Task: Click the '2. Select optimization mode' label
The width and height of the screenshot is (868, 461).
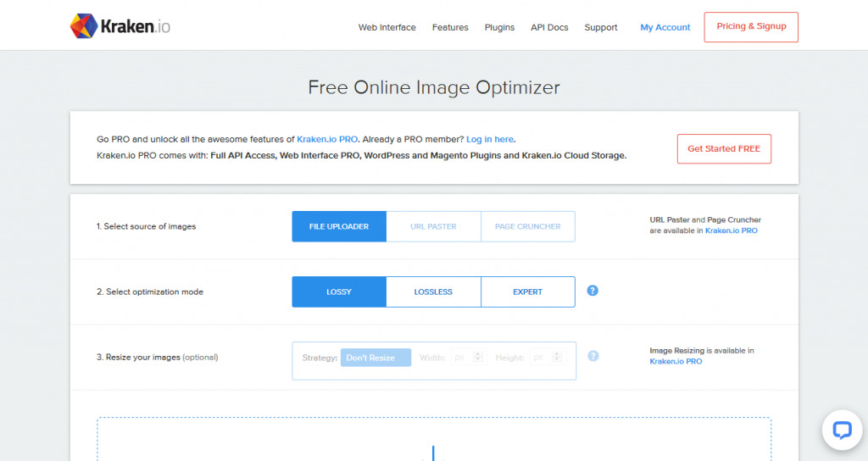Action: pos(150,292)
